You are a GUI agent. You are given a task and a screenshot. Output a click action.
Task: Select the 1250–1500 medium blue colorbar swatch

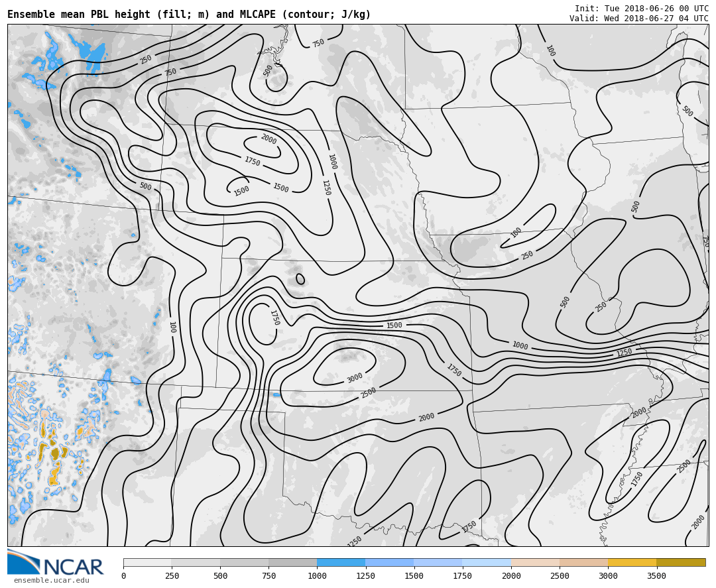click(x=389, y=562)
